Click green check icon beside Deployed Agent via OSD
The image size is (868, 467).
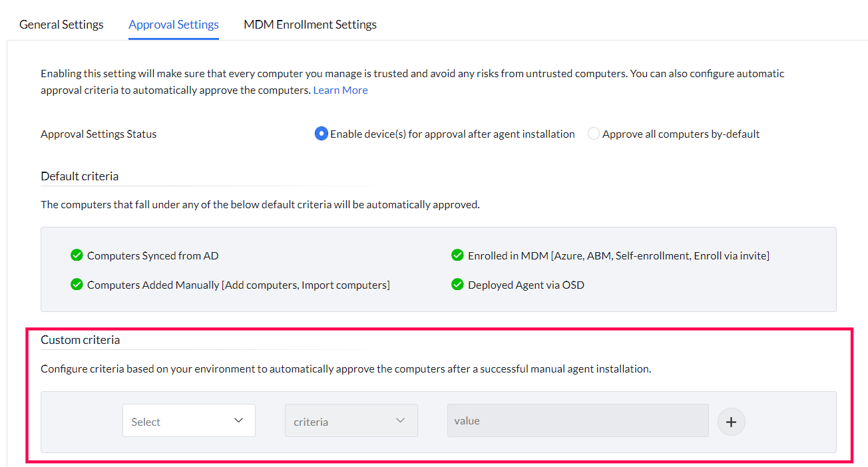click(x=457, y=285)
